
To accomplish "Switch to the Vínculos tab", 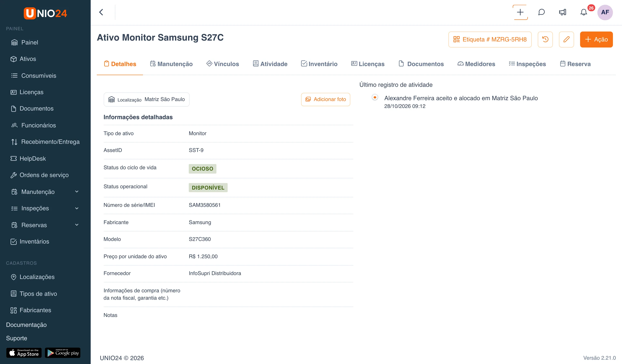I will [x=223, y=64].
